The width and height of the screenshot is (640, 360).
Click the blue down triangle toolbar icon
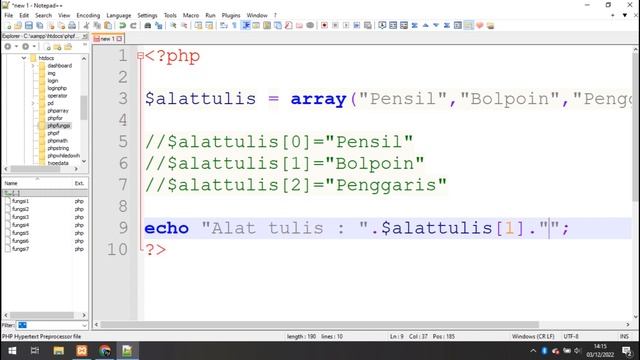point(436,26)
